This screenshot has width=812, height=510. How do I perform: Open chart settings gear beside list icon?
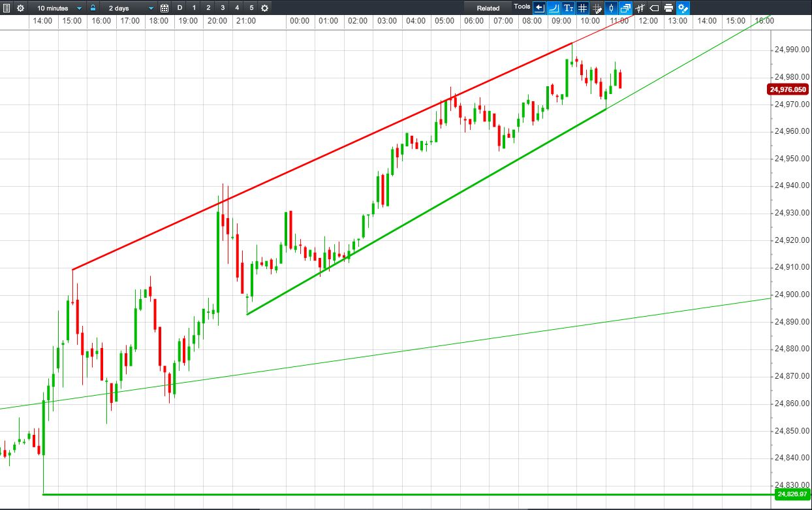[20, 8]
